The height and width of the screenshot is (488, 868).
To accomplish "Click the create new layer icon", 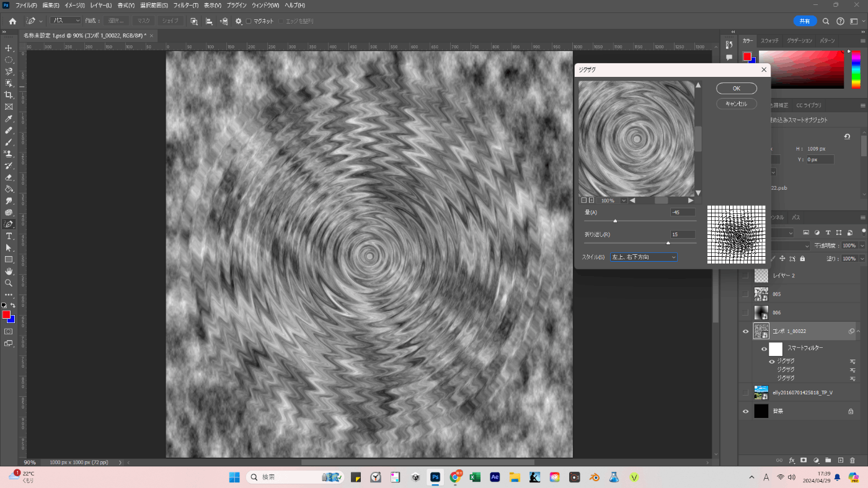I will point(841,461).
